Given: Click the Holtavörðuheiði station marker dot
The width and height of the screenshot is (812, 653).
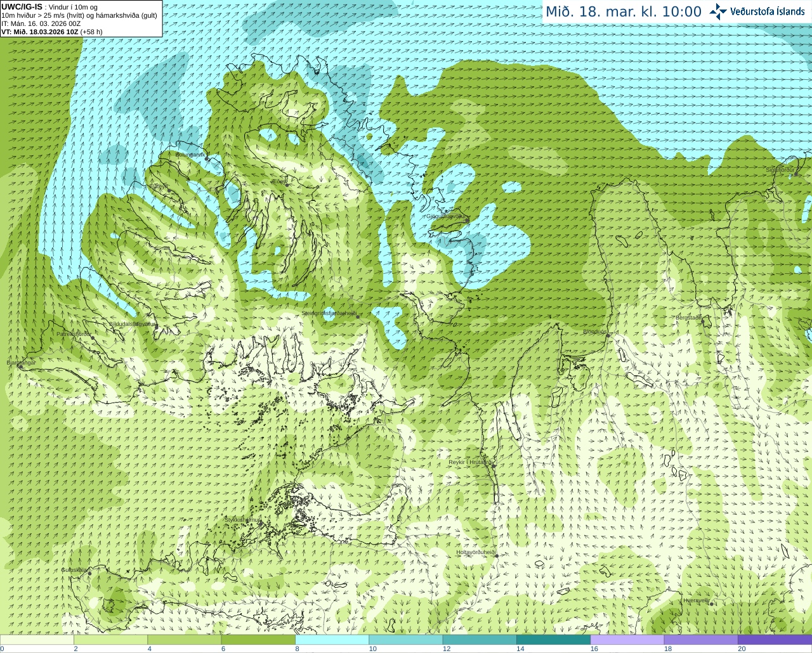Looking at the screenshot, I should click(497, 556).
